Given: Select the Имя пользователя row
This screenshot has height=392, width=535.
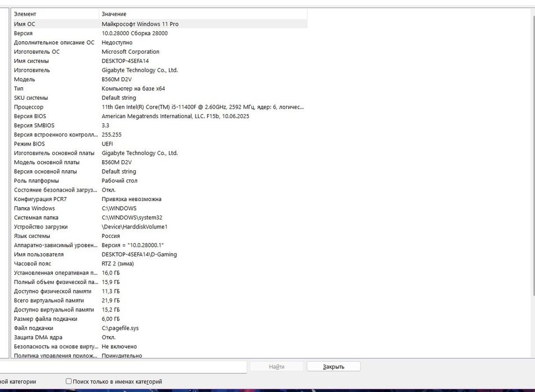Looking at the screenshot, I should pyautogui.click(x=159, y=254).
